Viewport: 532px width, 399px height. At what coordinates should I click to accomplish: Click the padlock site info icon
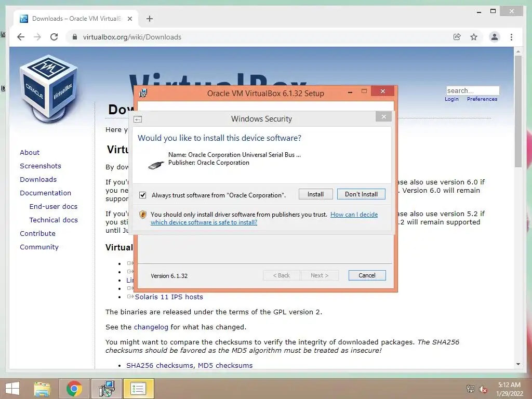[75, 37]
